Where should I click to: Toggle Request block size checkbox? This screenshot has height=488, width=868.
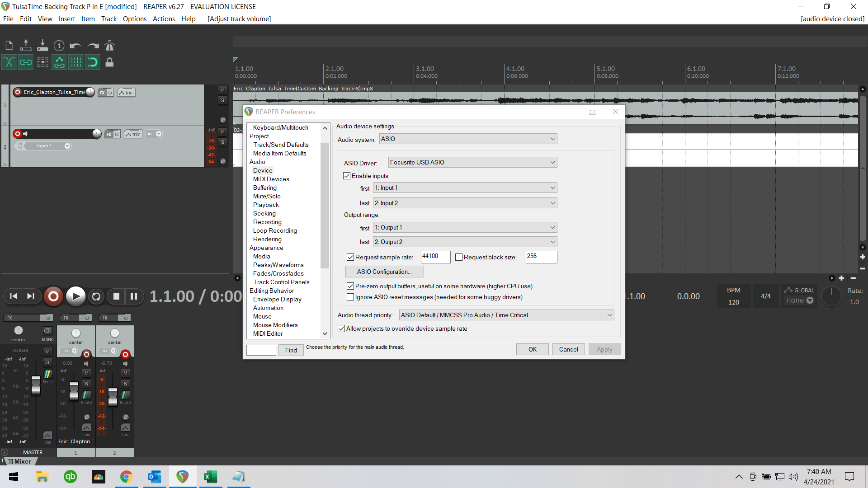click(x=459, y=257)
